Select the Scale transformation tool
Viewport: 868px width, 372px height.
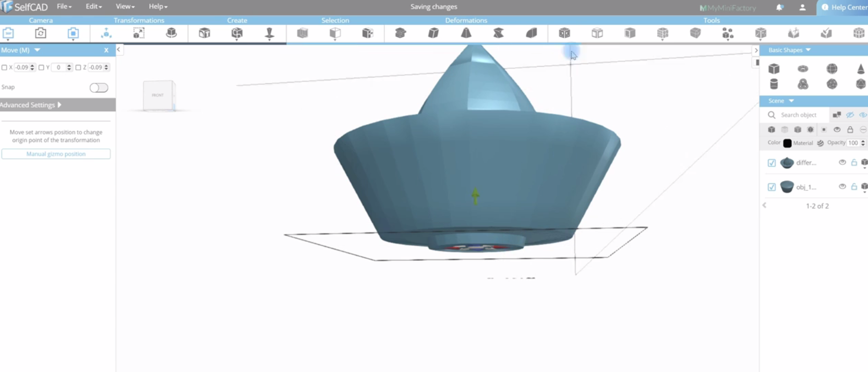[x=139, y=33]
